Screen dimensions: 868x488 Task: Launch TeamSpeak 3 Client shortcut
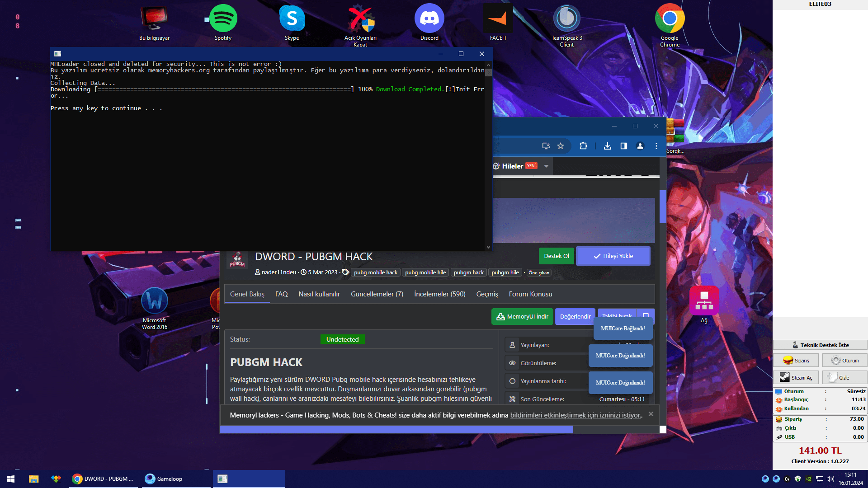pos(566,26)
